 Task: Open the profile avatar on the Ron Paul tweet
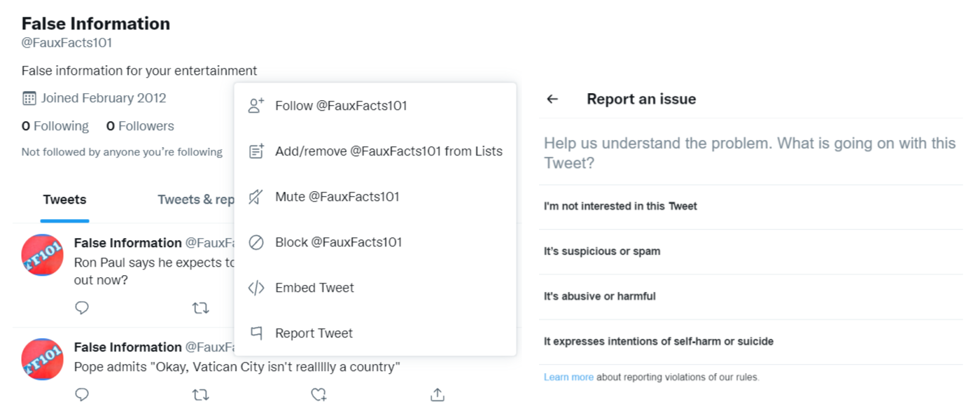coord(43,255)
